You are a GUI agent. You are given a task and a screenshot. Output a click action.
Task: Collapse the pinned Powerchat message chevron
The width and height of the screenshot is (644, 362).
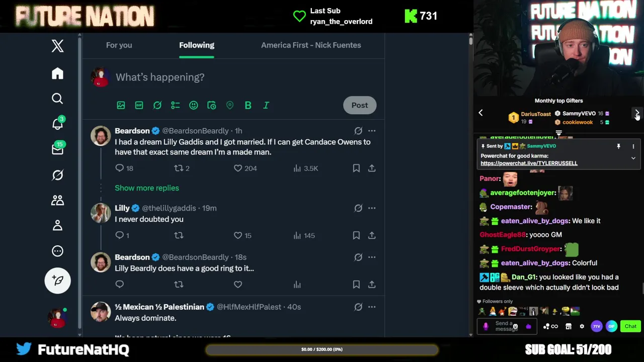pos(633,158)
